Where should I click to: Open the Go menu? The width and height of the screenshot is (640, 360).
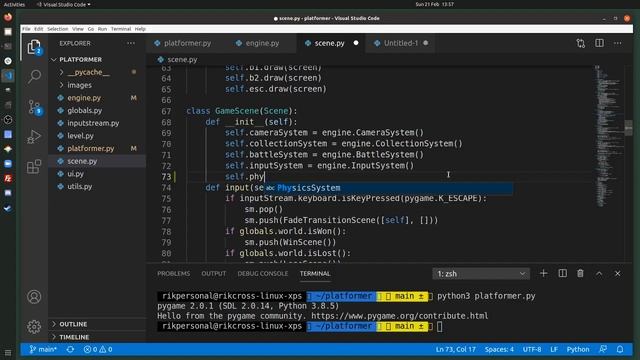pos(91,29)
